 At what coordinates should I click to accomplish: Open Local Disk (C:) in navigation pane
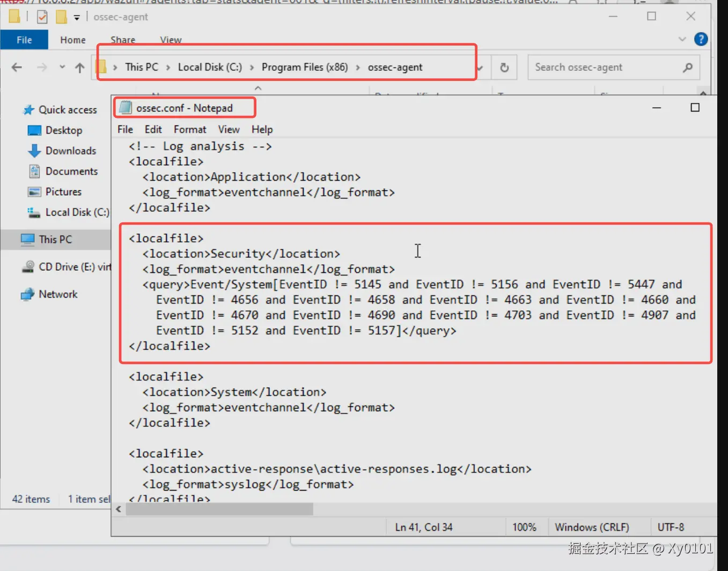point(77,212)
